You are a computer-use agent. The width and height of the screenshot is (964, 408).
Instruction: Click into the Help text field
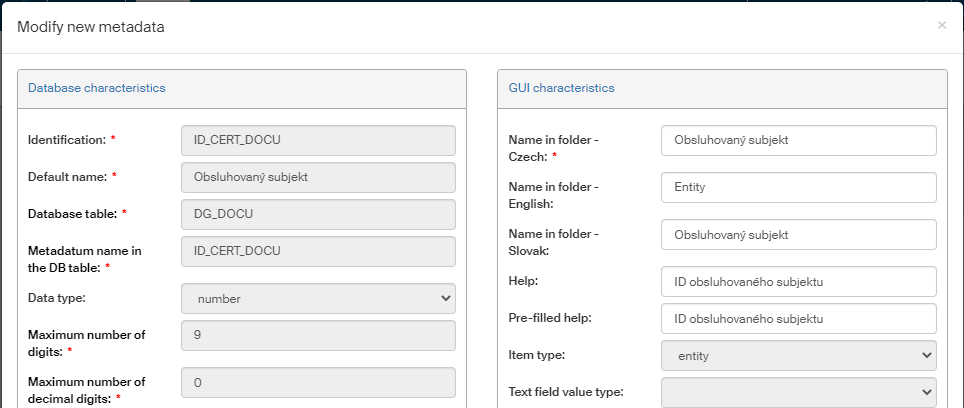click(798, 281)
